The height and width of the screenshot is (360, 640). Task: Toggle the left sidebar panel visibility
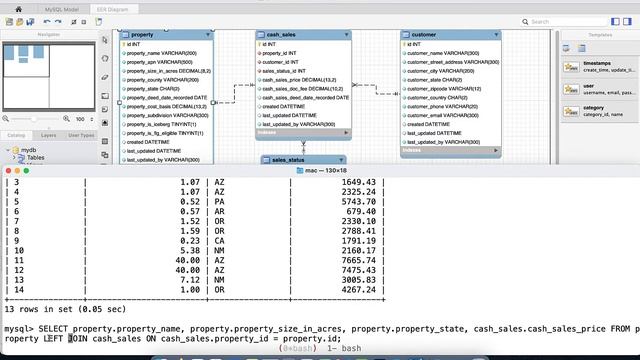[616, 22]
